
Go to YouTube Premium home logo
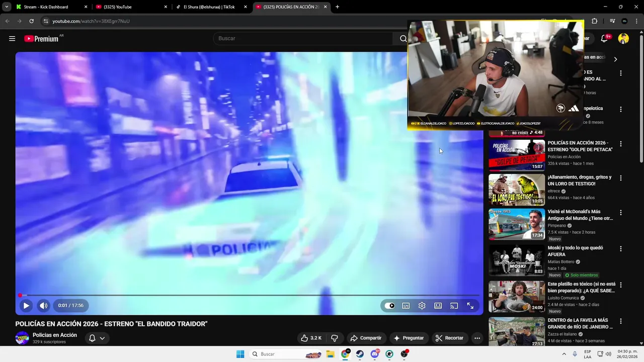click(41, 39)
